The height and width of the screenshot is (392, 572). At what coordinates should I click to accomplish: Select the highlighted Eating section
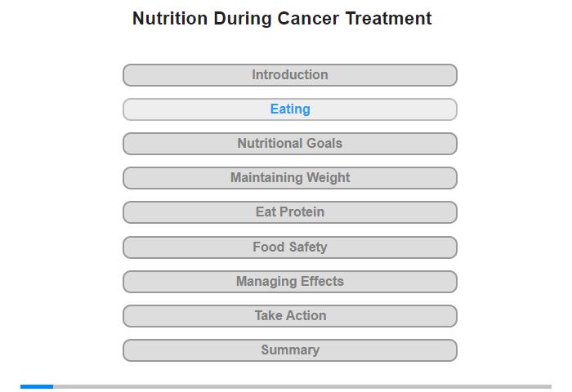point(289,109)
